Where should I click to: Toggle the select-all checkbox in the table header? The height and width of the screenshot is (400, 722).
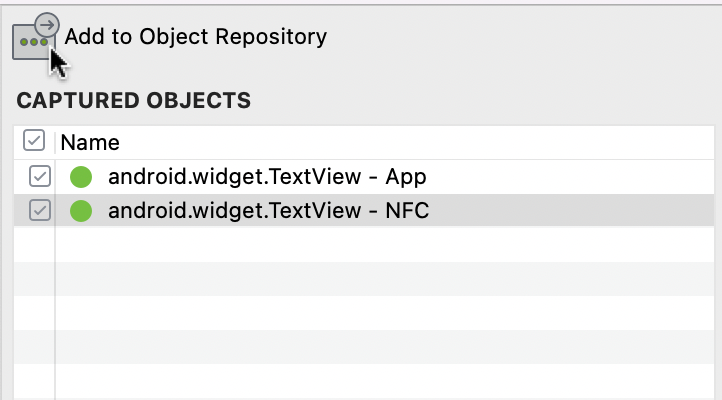point(33,141)
